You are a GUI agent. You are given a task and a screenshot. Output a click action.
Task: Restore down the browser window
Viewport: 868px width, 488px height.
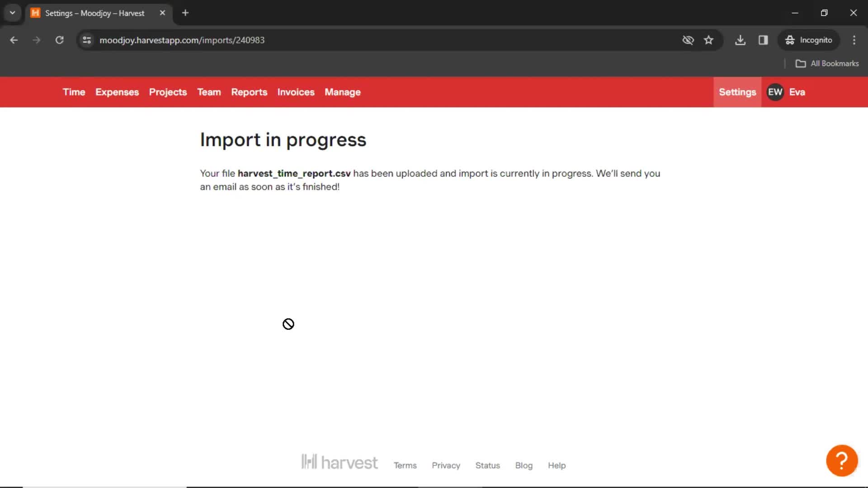coord(824,13)
